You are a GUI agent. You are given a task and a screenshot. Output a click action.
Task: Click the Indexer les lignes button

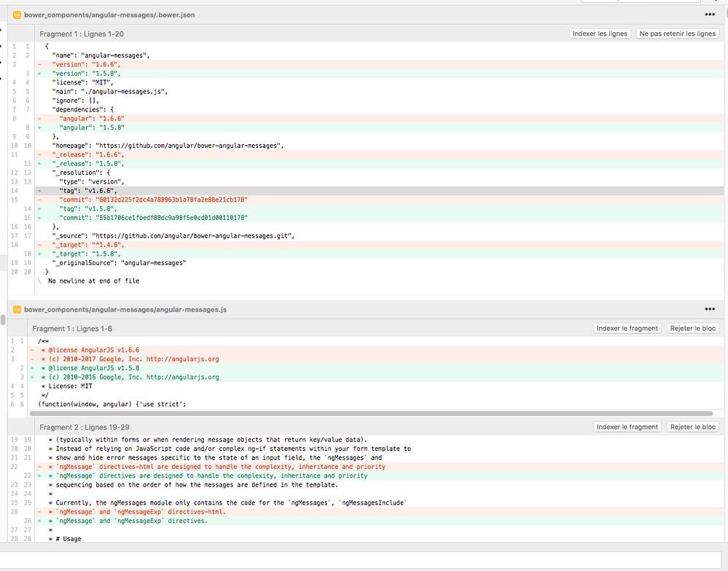(600, 34)
